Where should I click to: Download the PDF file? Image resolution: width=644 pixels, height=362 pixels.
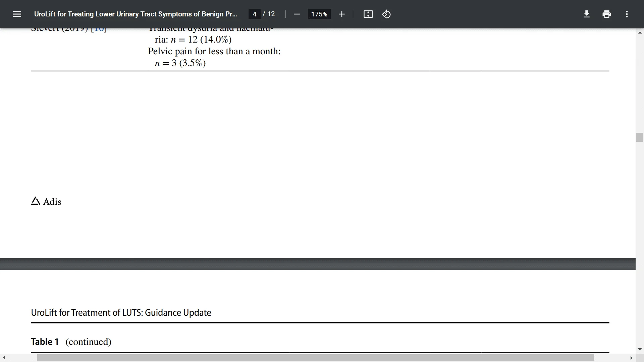tap(586, 14)
